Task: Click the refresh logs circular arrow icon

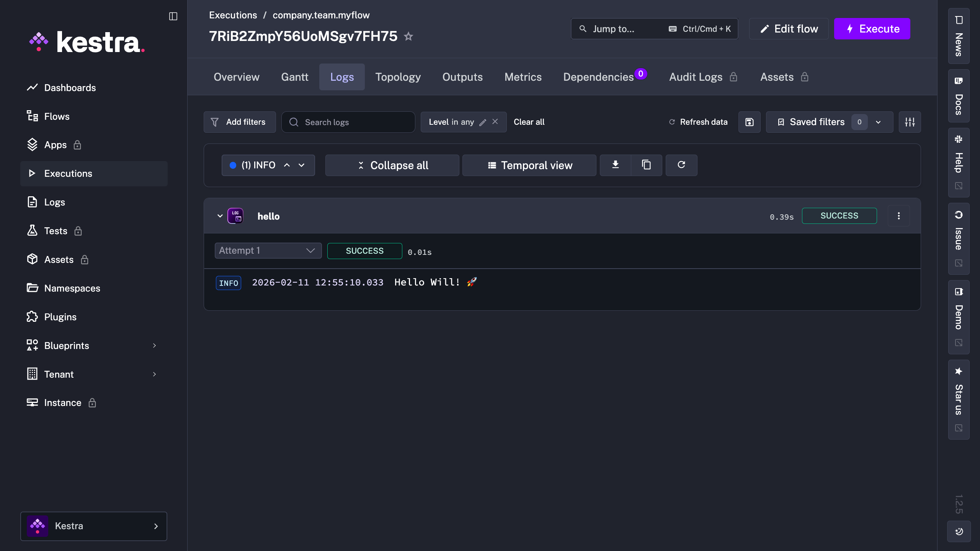Action: (x=681, y=165)
